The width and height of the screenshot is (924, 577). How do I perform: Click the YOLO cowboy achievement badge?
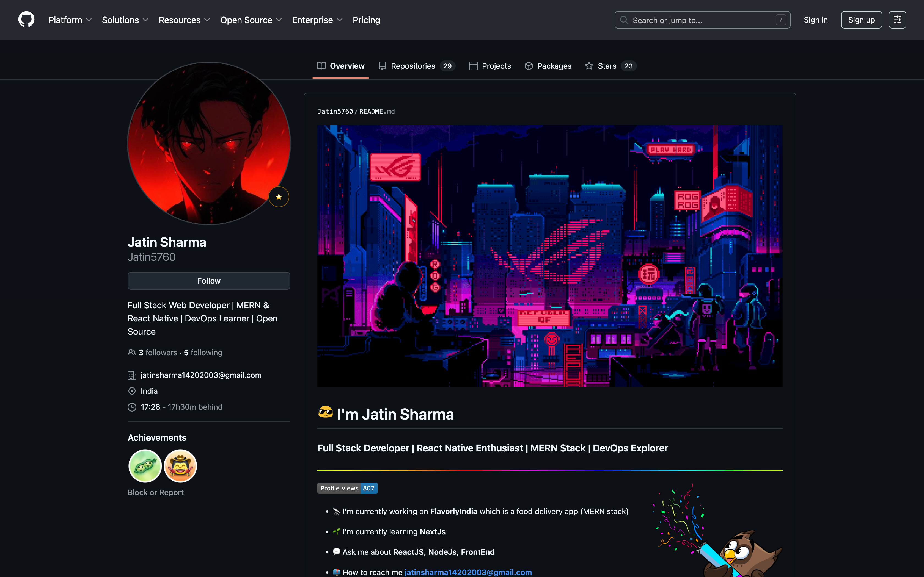click(x=180, y=466)
